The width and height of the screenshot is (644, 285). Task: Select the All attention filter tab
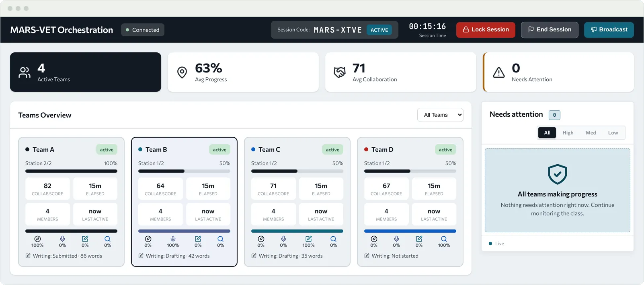click(547, 133)
